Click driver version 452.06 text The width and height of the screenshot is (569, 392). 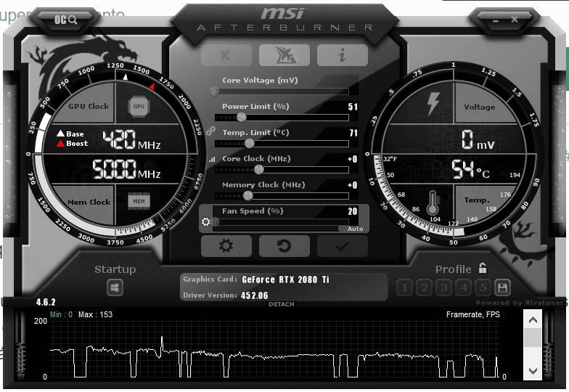pos(254,295)
